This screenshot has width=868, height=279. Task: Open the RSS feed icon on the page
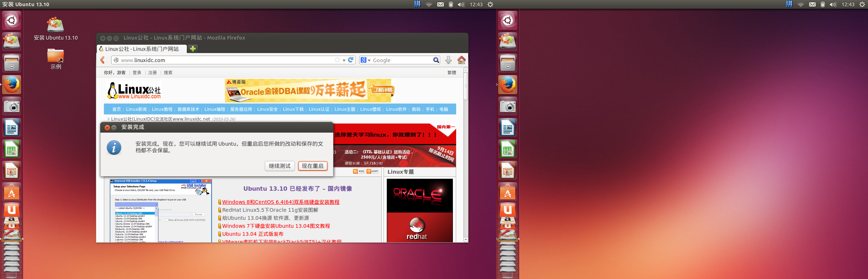358,171
